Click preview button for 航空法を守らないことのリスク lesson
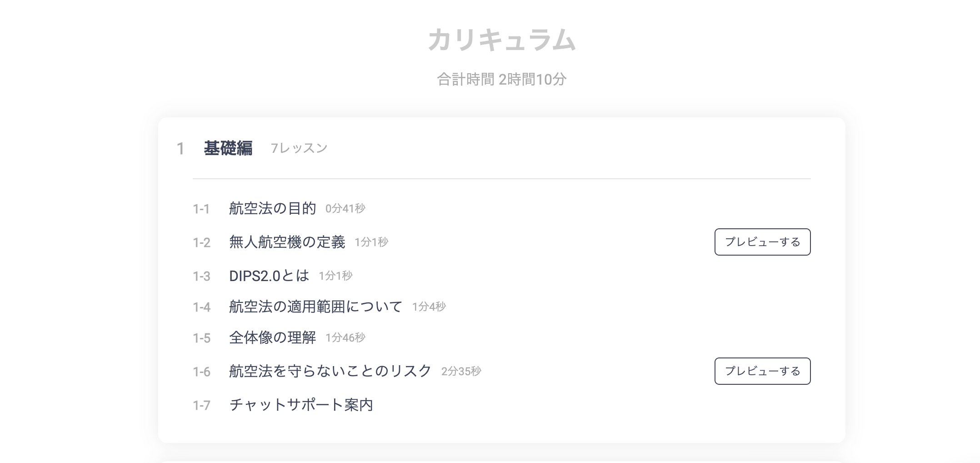Image resolution: width=980 pixels, height=463 pixels. click(x=762, y=371)
